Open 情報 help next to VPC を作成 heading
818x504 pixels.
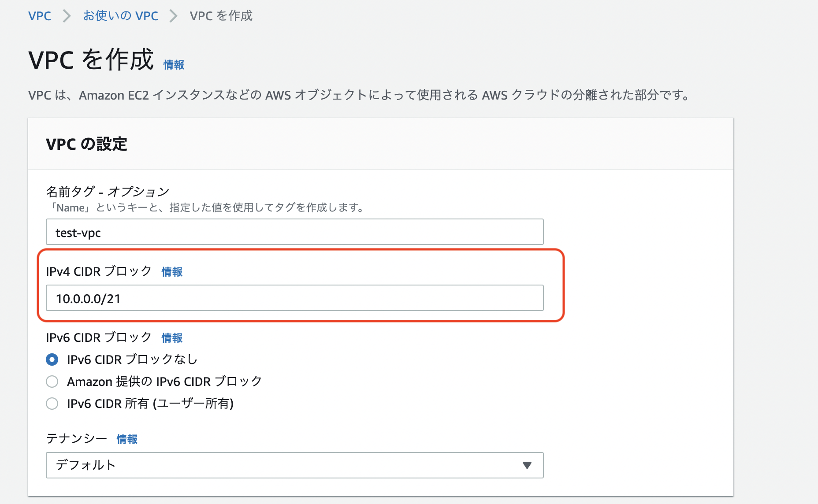(173, 64)
